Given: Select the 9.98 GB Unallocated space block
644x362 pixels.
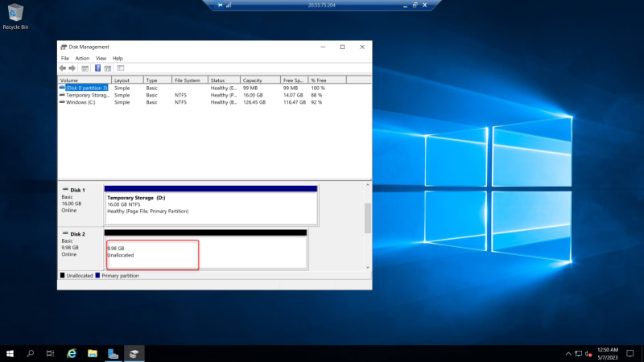Looking at the screenshot, I should click(x=205, y=249).
